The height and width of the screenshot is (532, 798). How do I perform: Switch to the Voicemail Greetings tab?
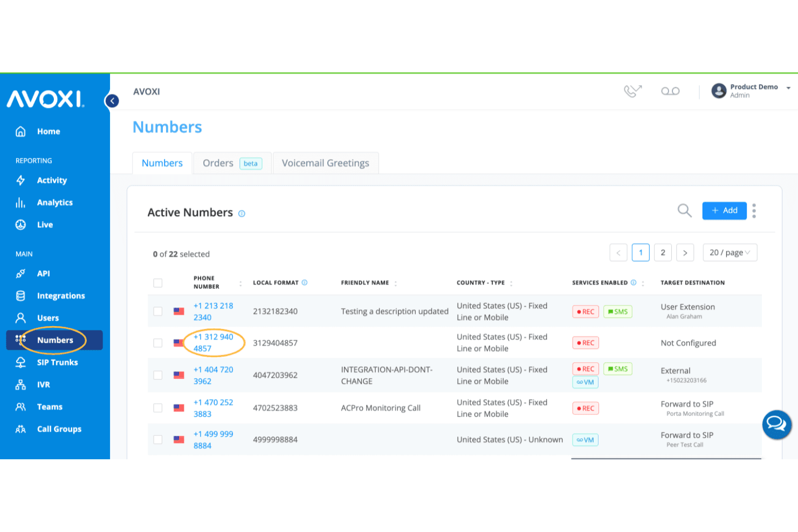pos(326,163)
